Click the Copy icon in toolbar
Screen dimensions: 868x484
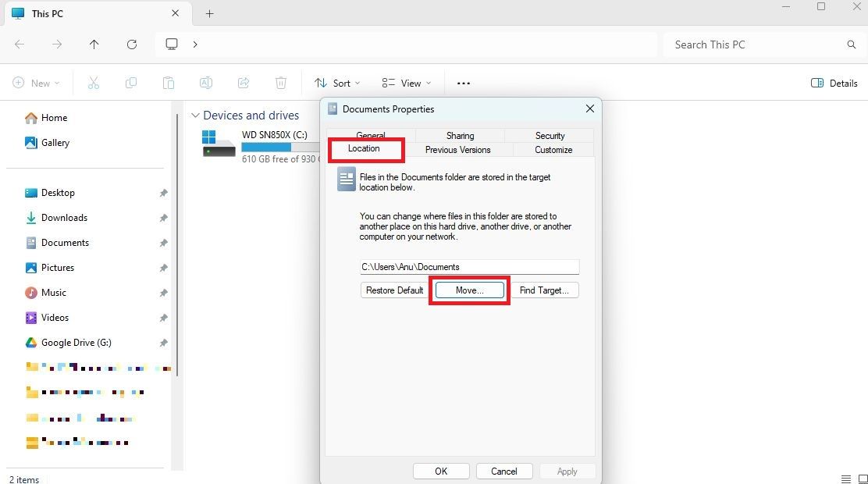tap(131, 83)
